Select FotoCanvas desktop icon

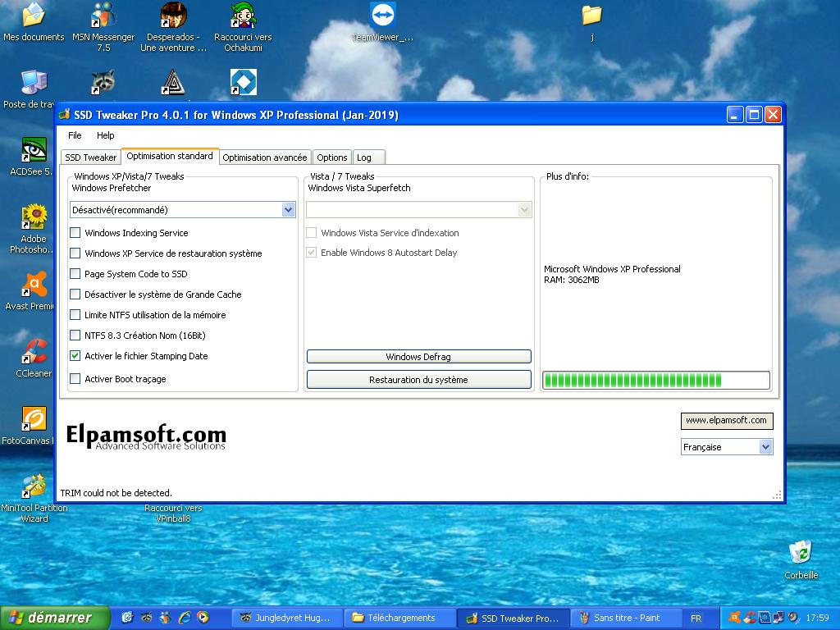pyautogui.click(x=33, y=419)
